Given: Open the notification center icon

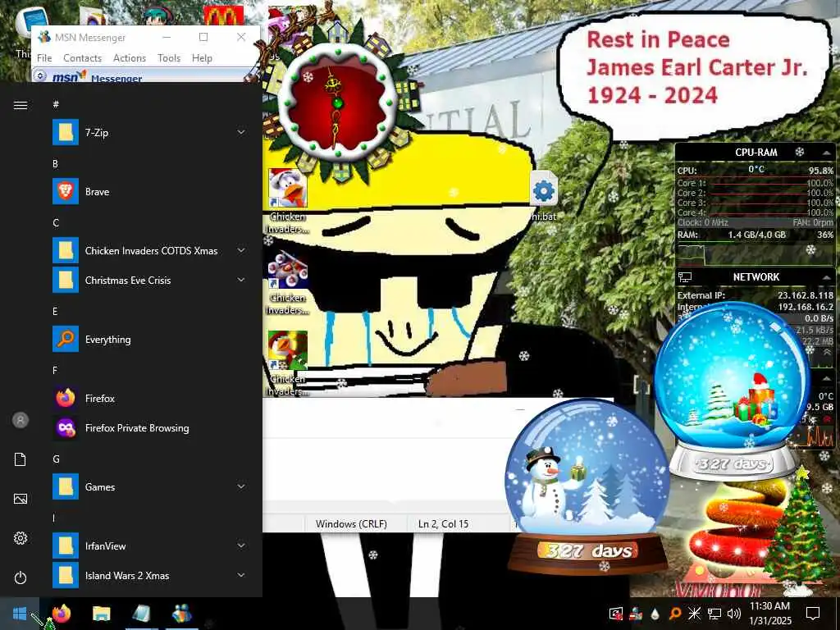Looking at the screenshot, I should coord(813,614).
